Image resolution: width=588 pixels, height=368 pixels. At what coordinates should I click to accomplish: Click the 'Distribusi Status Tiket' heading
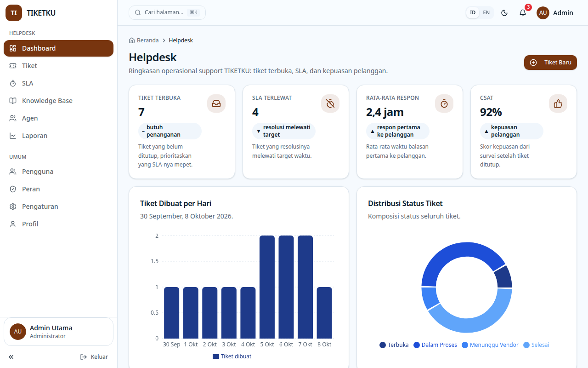[x=406, y=203]
